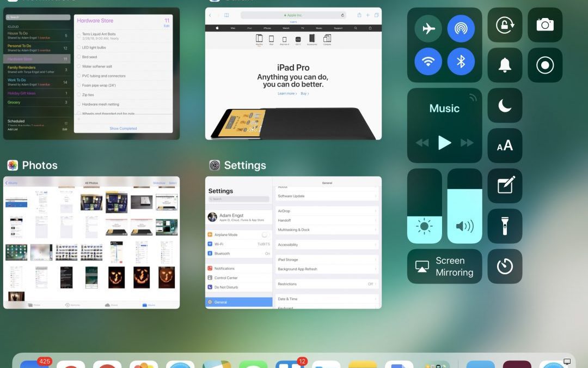The width and height of the screenshot is (588, 368).
Task: Check off Bird seed reminder
Action: pyautogui.click(x=79, y=57)
